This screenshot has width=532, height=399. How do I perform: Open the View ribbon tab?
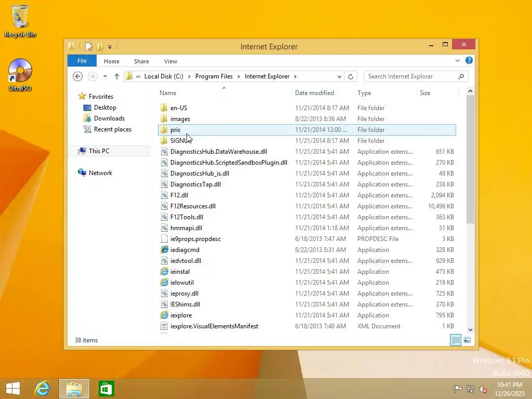click(170, 61)
